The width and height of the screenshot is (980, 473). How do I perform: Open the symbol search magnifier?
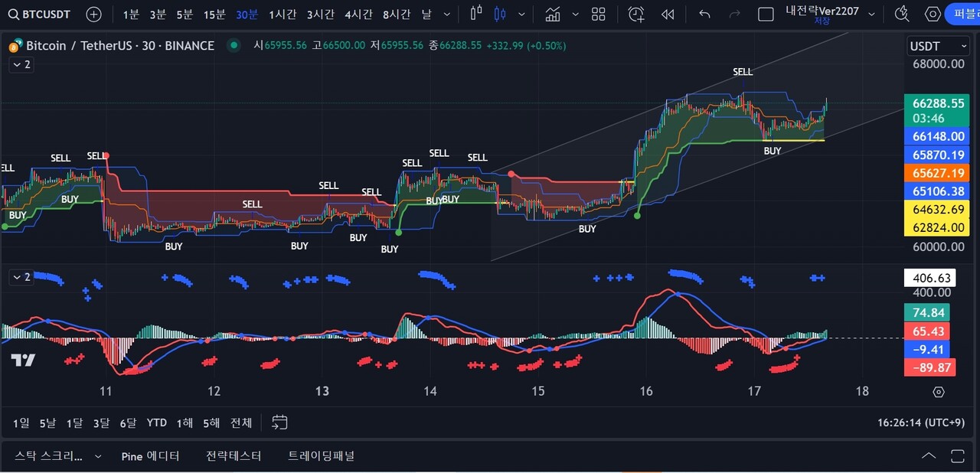point(14,14)
